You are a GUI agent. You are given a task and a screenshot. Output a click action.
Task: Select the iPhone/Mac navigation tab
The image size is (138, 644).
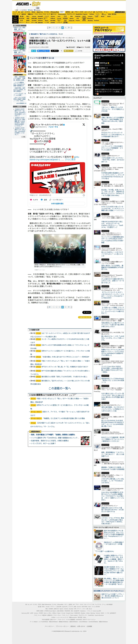point(55,12)
